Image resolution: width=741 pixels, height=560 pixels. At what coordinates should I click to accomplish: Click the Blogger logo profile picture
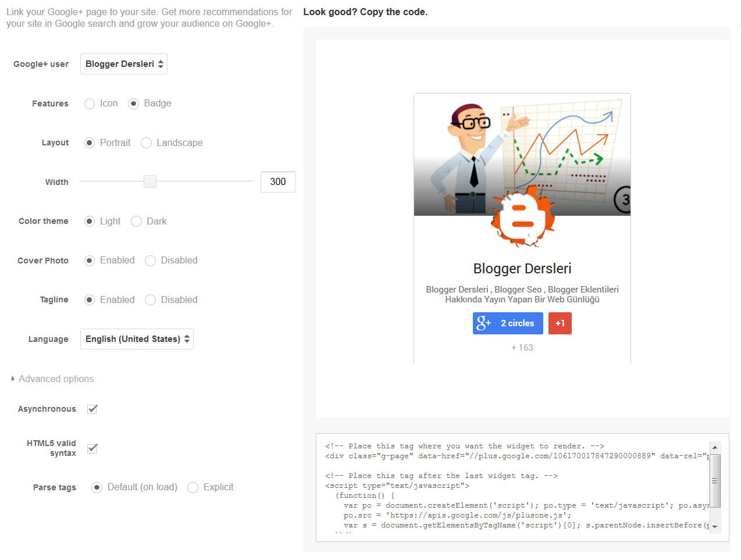click(522, 216)
